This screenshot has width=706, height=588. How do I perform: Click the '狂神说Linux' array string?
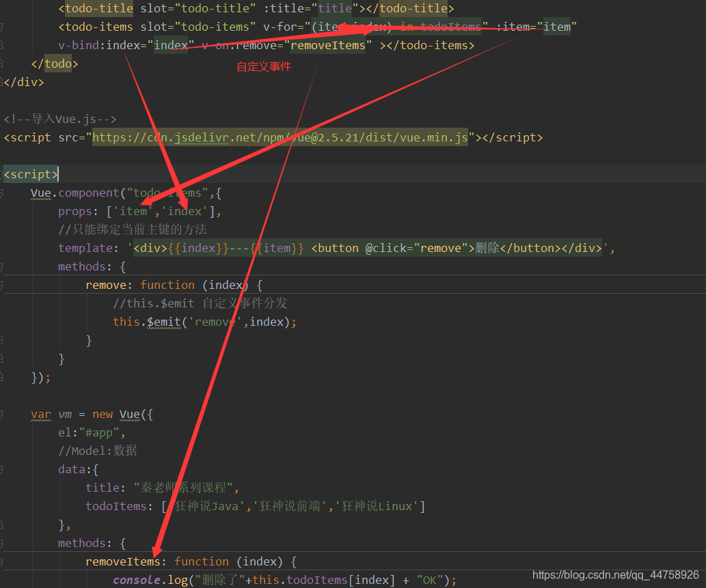tap(377, 507)
